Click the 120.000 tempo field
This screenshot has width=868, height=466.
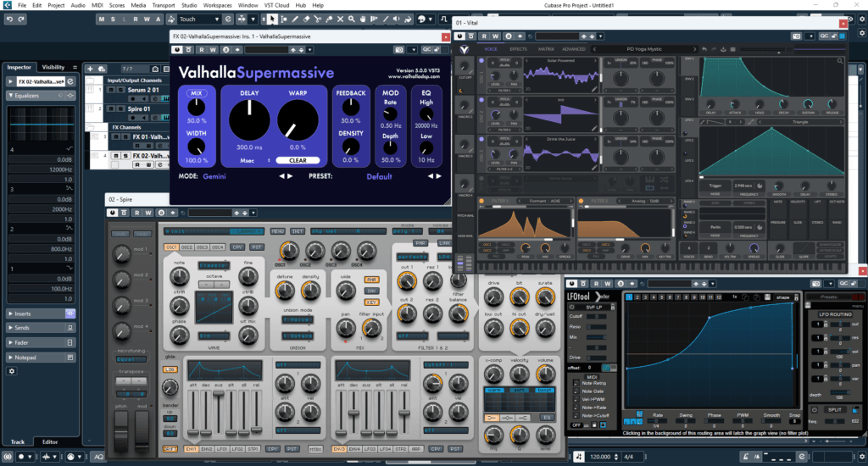click(600, 457)
